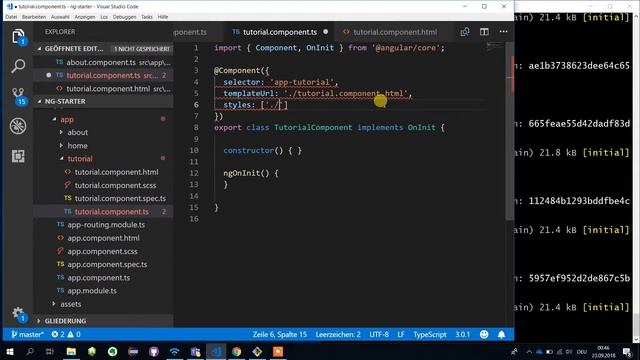Open app.component.html file
Screen dimensions: 640x360
pyautogui.click(x=103, y=238)
